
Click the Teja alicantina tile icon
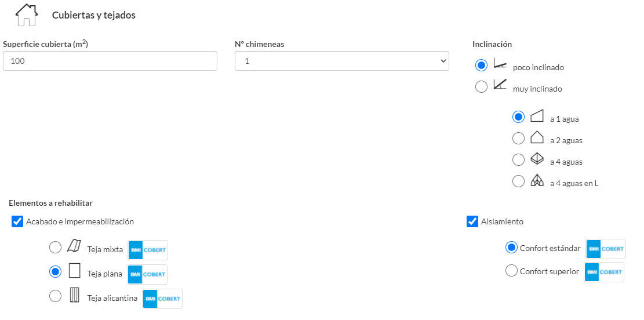pyautogui.click(x=74, y=295)
